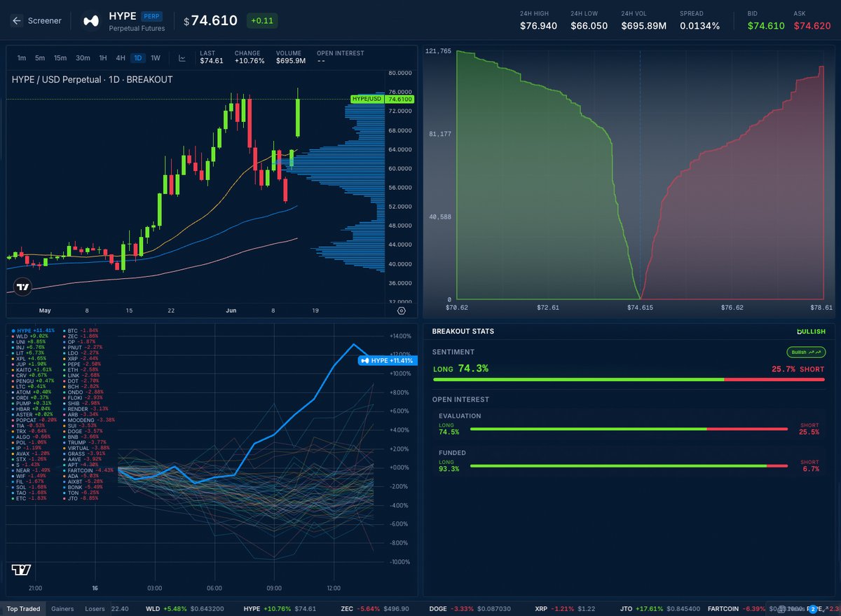Click the HYPE +11.41% label on comparison chart
Viewport: 841px width, 616px height.
[388, 360]
